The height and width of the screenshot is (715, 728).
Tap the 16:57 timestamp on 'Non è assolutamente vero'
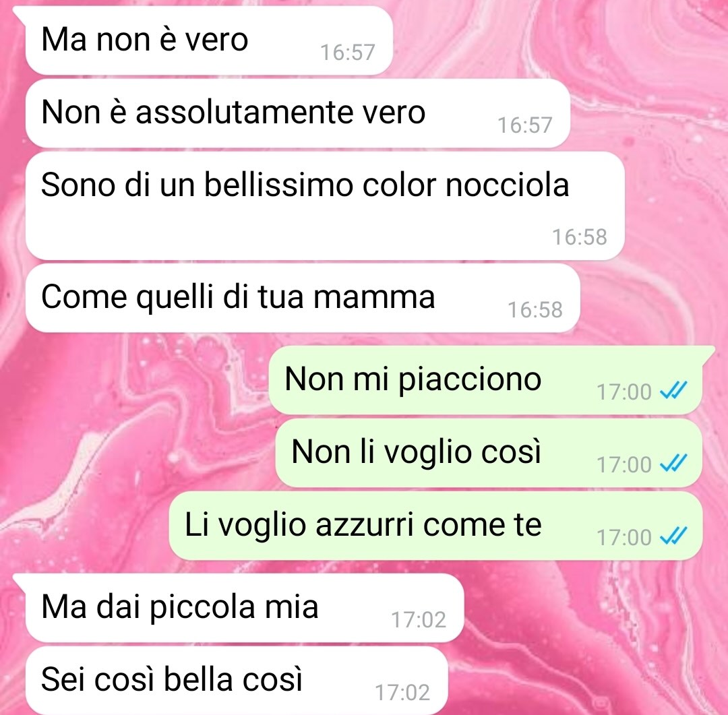click(525, 125)
